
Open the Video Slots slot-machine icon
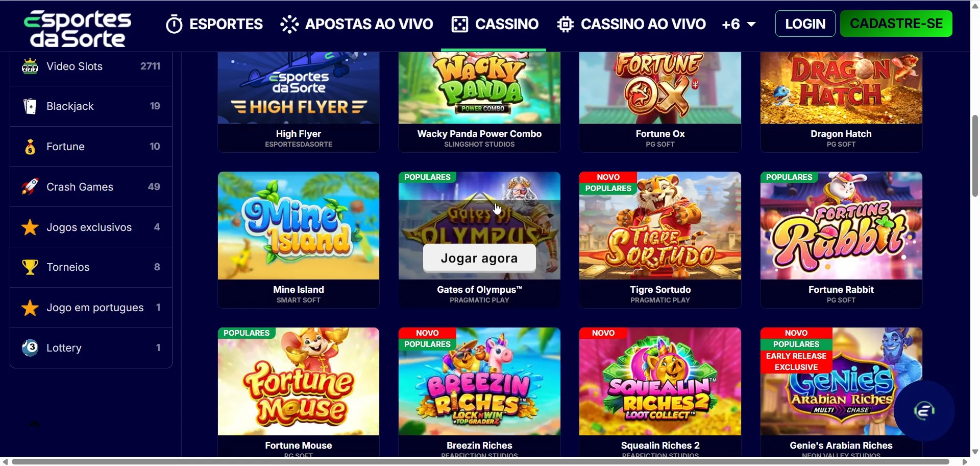tap(30, 66)
